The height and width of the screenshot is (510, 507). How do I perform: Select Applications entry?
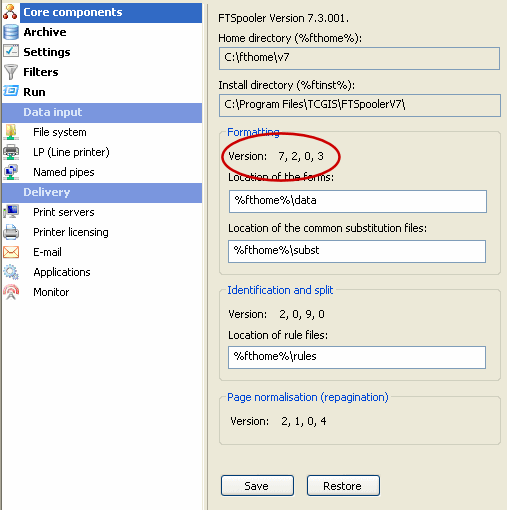[x=62, y=272]
